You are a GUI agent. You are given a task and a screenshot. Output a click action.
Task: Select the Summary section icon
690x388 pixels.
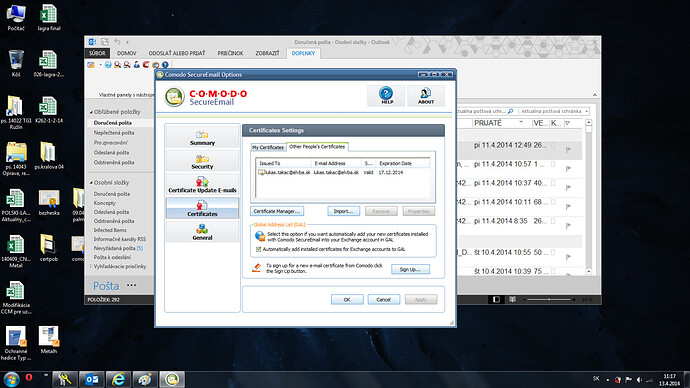tap(202, 137)
